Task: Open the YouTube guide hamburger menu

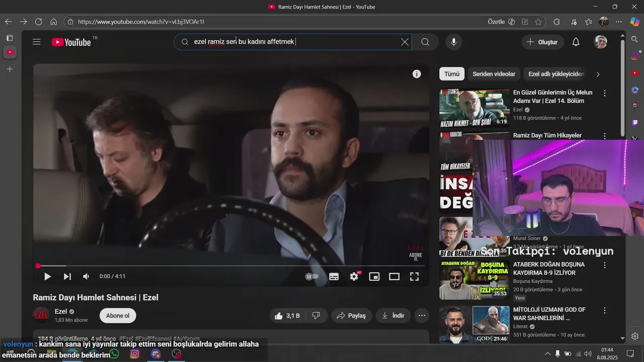Action: [36, 42]
